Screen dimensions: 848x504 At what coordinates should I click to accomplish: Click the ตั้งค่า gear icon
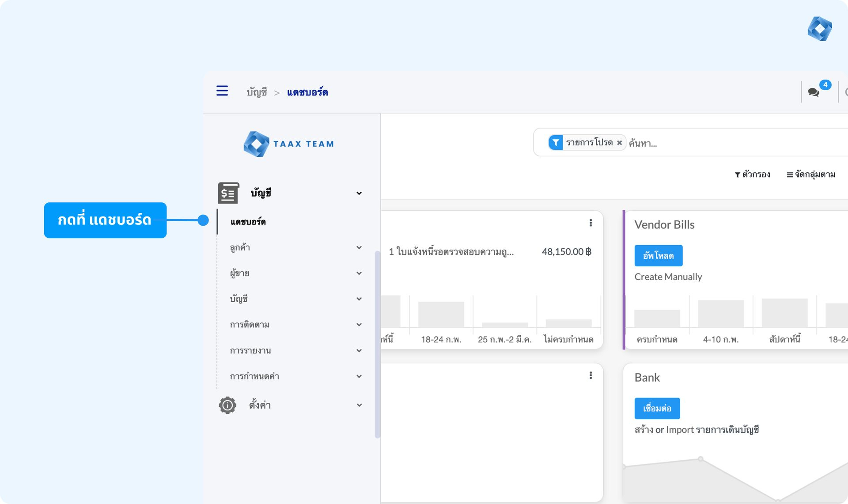(x=227, y=405)
